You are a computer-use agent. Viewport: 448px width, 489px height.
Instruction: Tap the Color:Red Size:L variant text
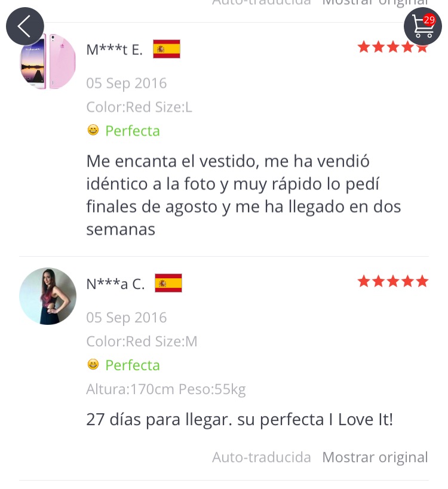tap(139, 107)
